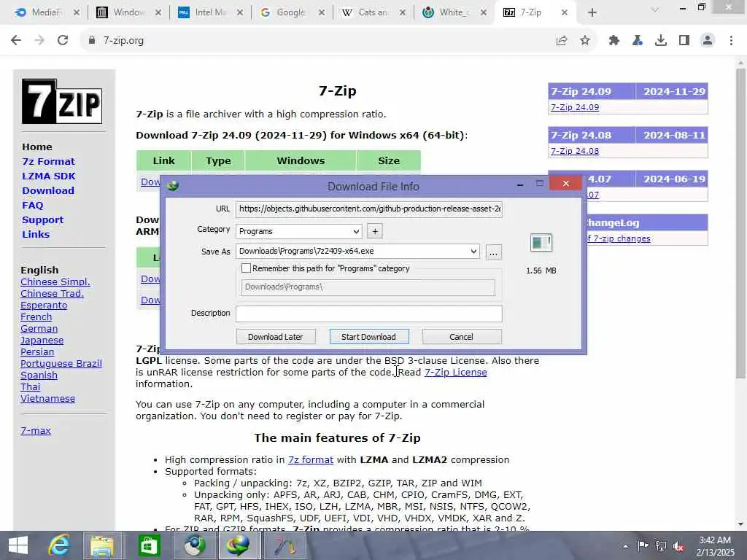Open the 7z Format sidebar link

[48, 161]
